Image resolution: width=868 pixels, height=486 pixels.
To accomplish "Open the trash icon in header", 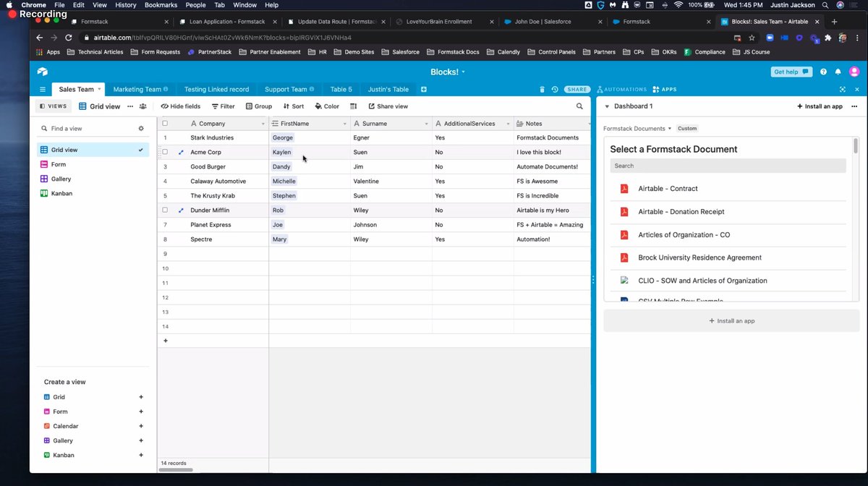I will [542, 90].
